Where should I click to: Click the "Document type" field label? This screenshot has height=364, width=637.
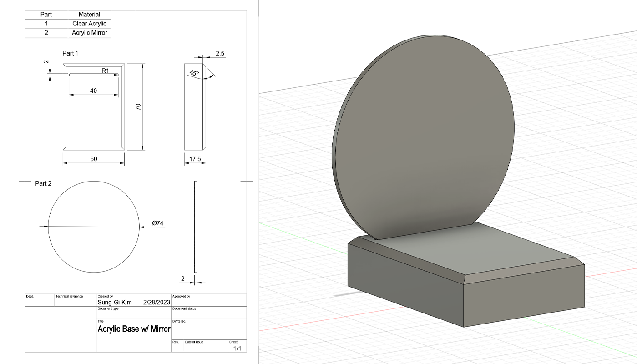108,308
